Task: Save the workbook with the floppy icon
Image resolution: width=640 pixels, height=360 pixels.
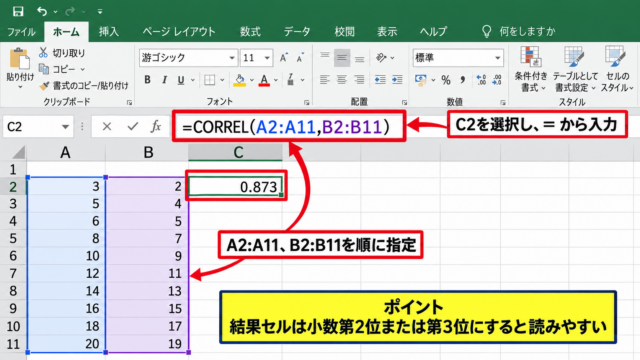Action: (18, 11)
